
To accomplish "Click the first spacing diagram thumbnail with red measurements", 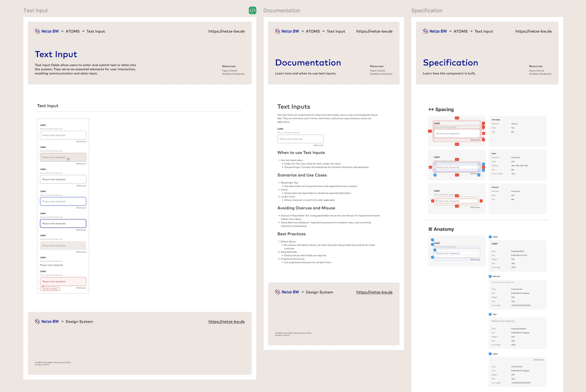I will click(x=457, y=131).
